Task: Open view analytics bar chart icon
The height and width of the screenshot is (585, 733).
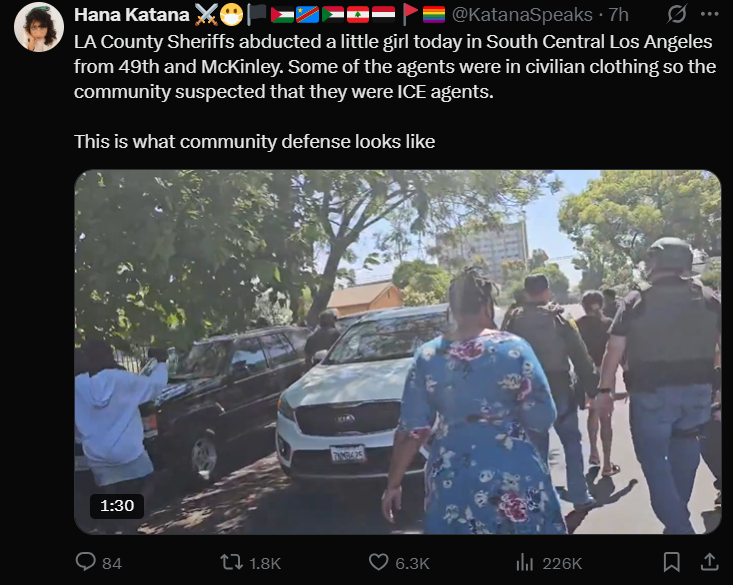Action: (525, 562)
